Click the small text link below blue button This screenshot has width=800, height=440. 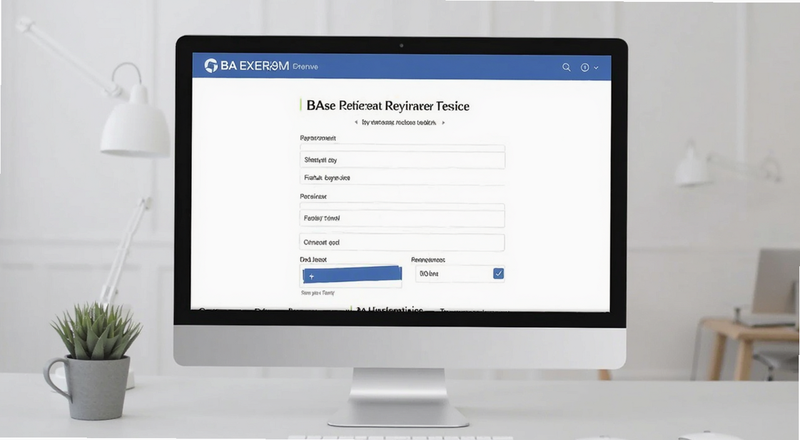tap(317, 293)
